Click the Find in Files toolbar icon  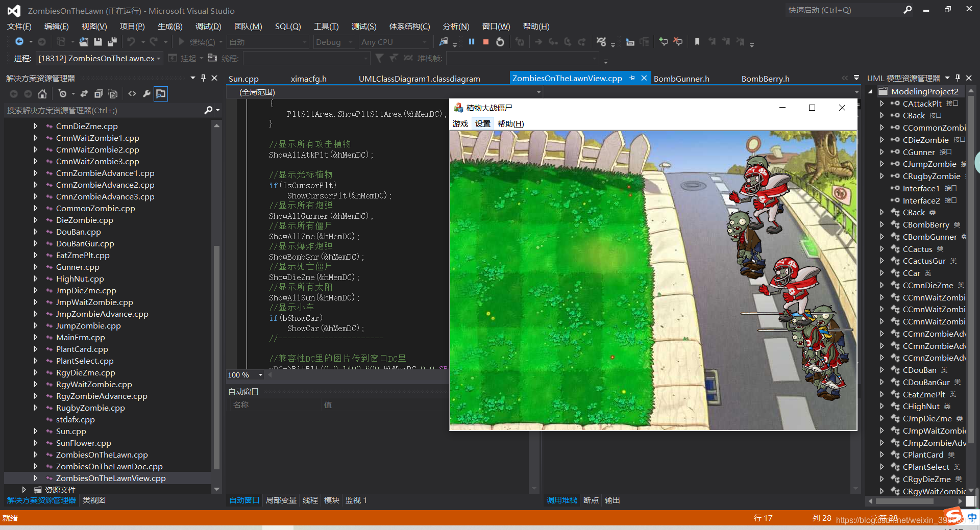443,42
